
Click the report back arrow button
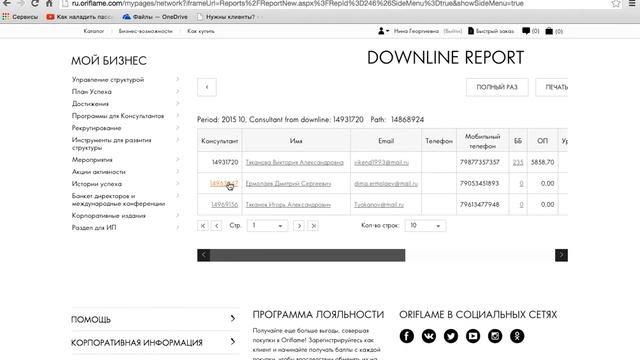(207, 87)
